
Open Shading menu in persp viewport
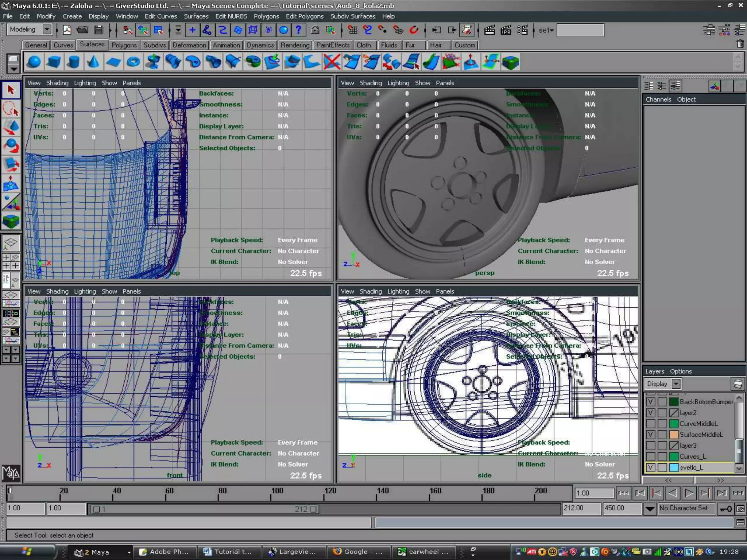pos(370,83)
